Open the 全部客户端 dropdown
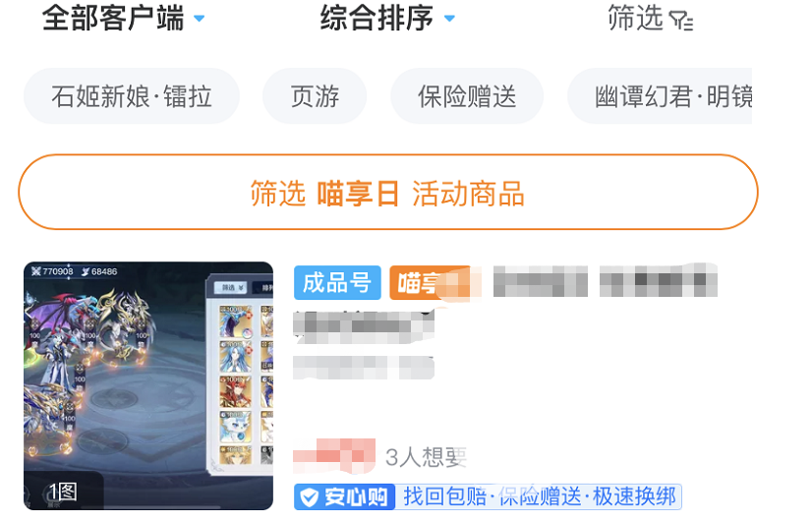 (x=123, y=18)
